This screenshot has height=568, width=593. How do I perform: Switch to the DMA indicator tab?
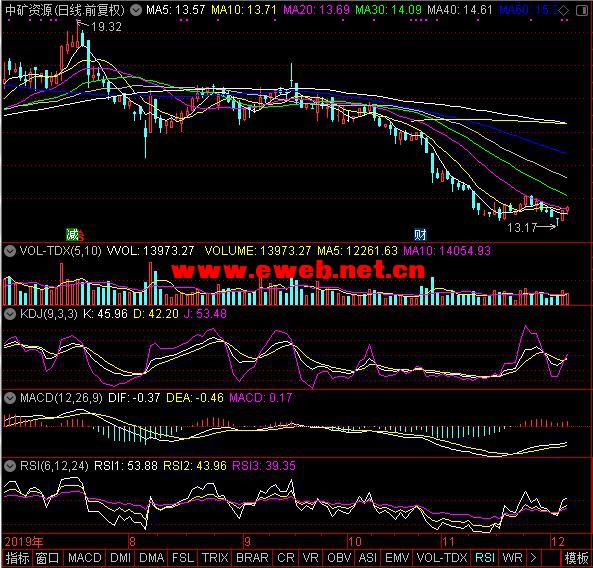(x=151, y=558)
